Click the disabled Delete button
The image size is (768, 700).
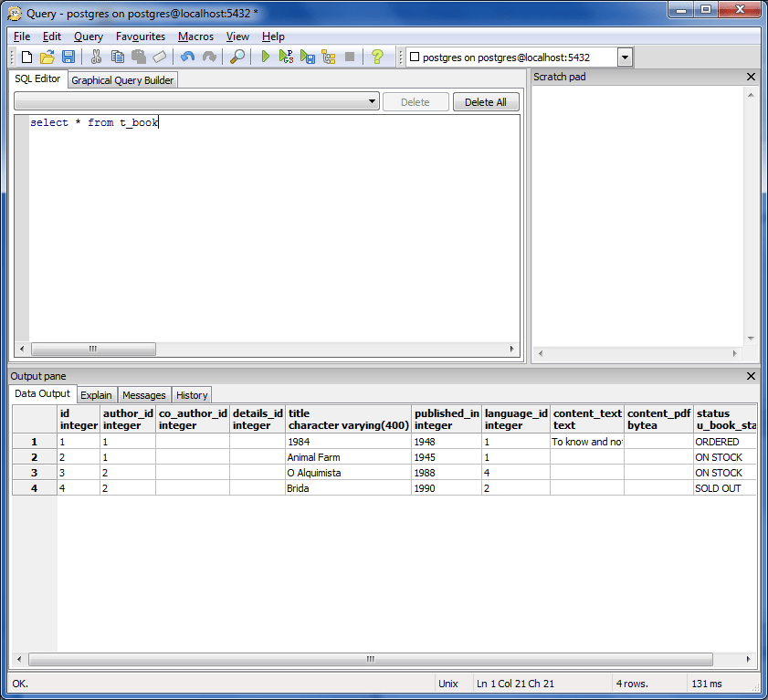coord(416,101)
